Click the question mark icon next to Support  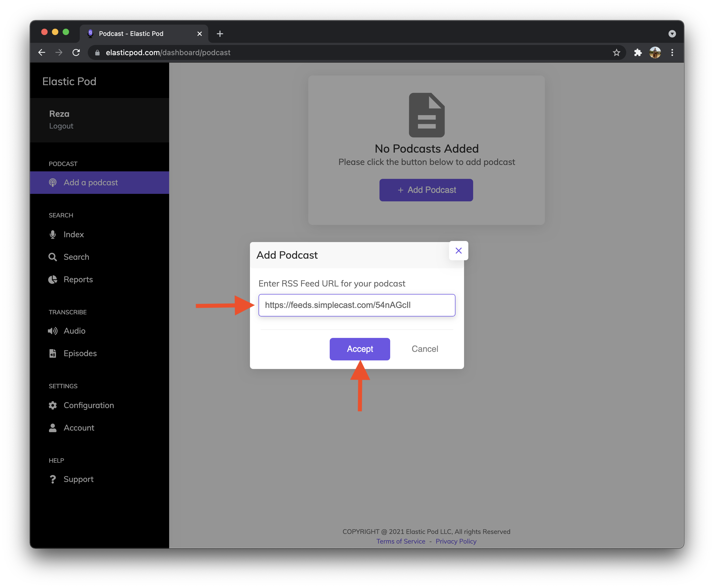pos(52,479)
